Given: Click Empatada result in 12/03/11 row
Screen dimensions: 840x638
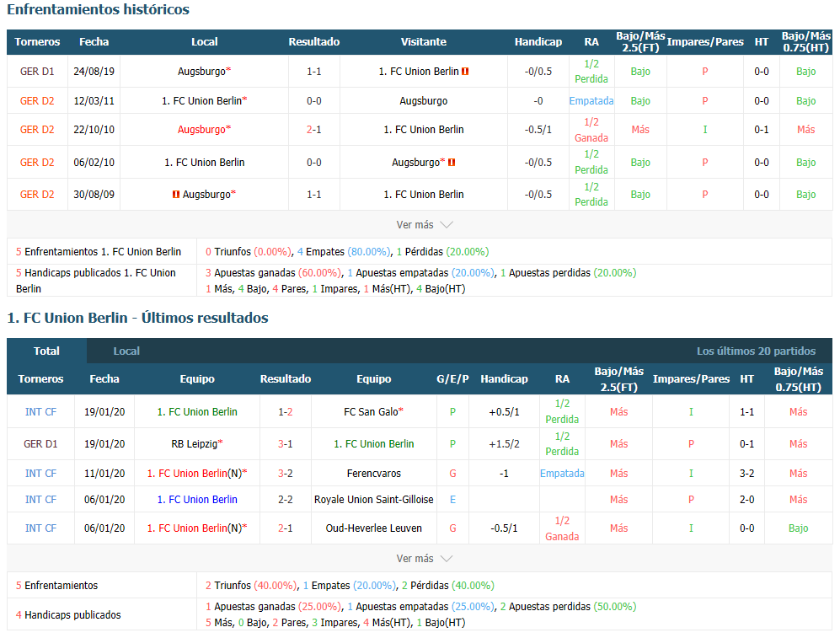Looking at the screenshot, I should (591, 100).
